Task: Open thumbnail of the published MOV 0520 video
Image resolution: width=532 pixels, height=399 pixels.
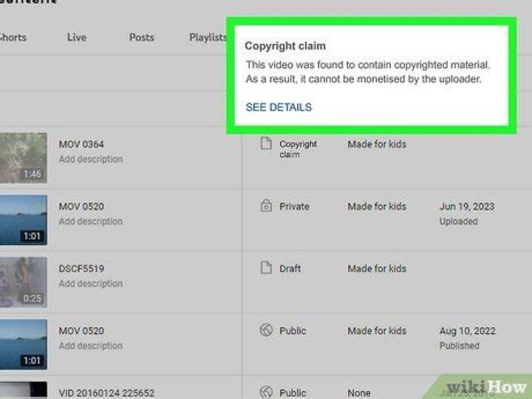Action: tap(23, 344)
